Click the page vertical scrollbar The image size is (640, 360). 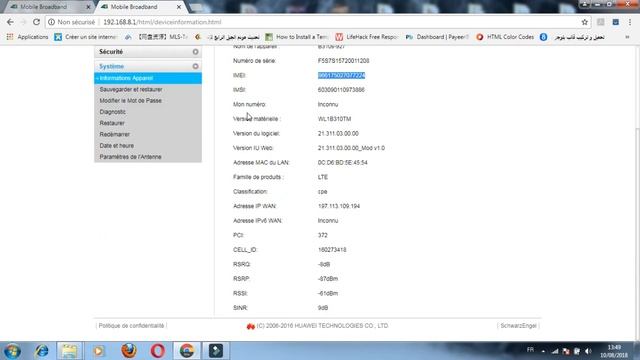coord(637,233)
